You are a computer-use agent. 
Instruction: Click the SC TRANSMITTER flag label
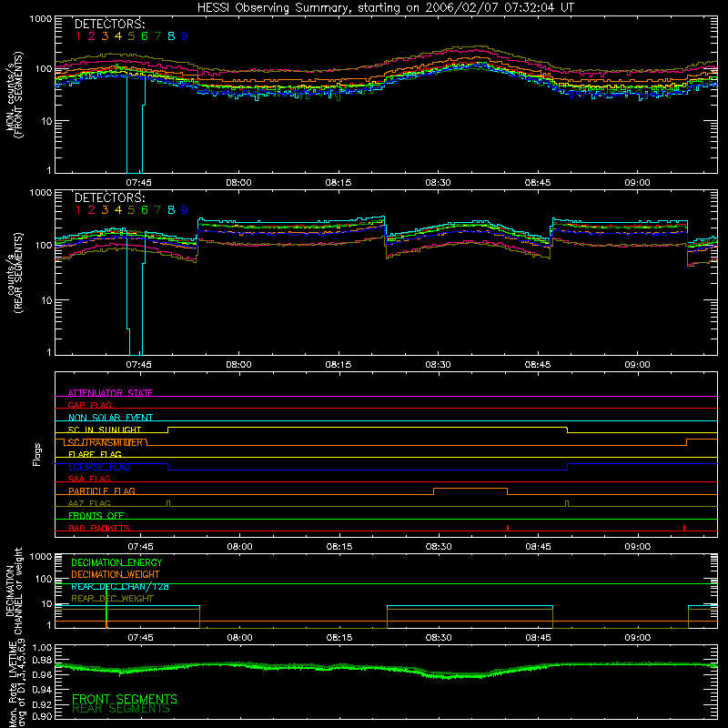tap(106, 442)
